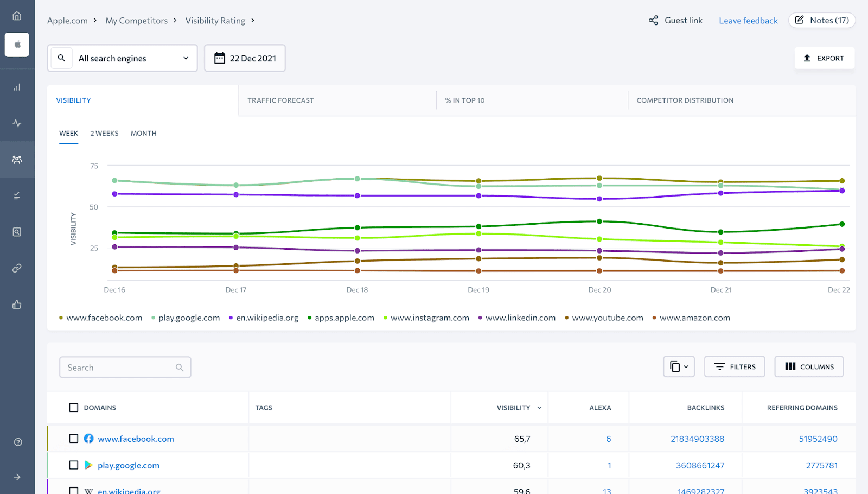868x494 pixels.
Task: Open the bar chart rankings icon
Action: [x=17, y=87]
